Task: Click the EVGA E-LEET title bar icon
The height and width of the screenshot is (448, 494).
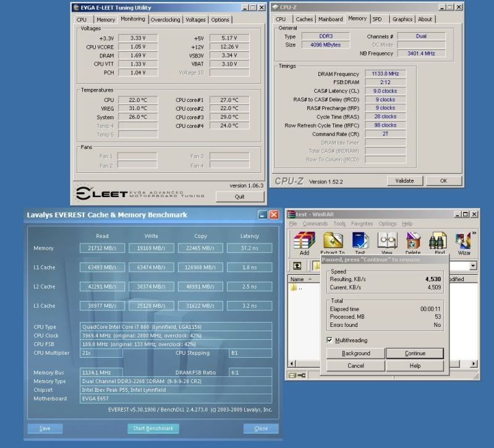Action: point(76,7)
